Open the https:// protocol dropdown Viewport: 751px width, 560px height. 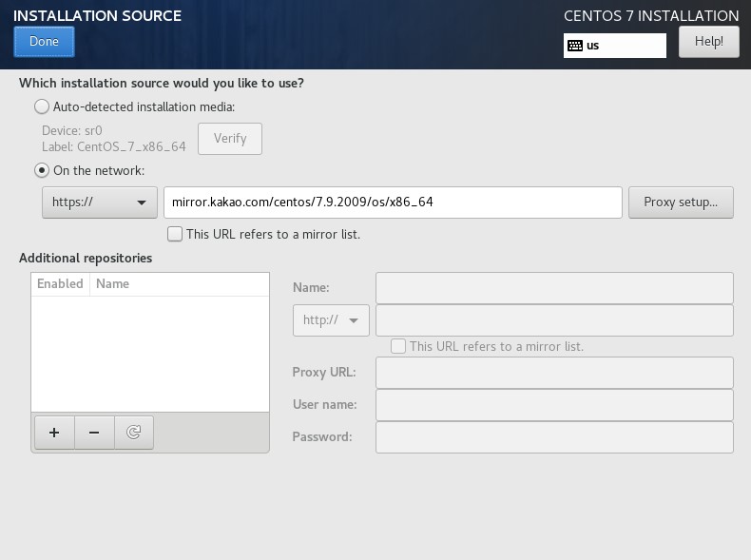pos(100,202)
